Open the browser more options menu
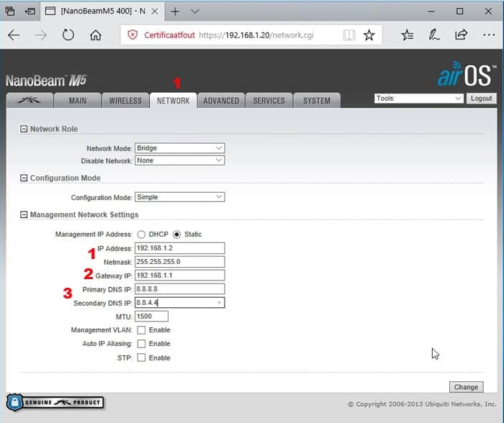Viewport: 504px width, 423px height. [x=489, y=35]
